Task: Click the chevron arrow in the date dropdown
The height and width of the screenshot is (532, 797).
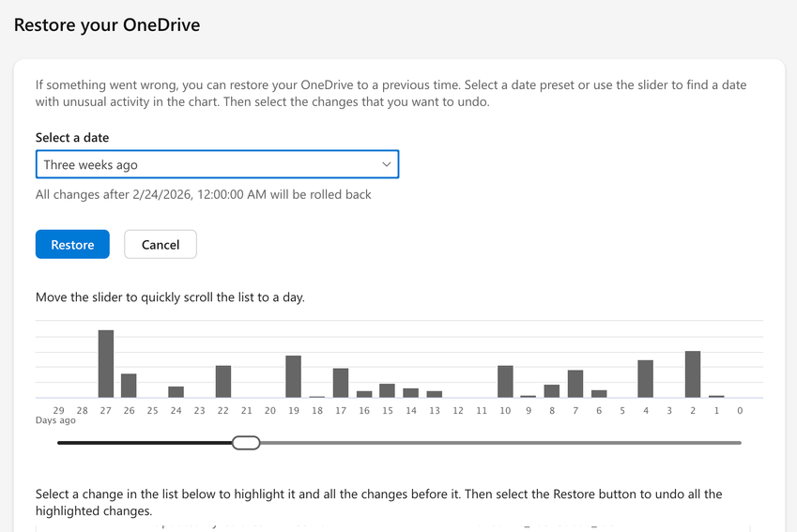Action: [387, 164]
